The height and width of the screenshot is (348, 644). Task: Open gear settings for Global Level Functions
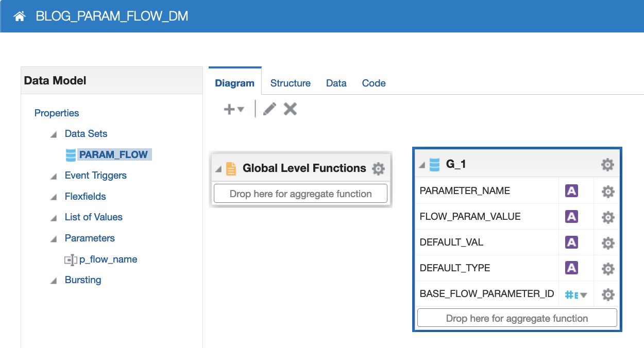tap(378, 168)
